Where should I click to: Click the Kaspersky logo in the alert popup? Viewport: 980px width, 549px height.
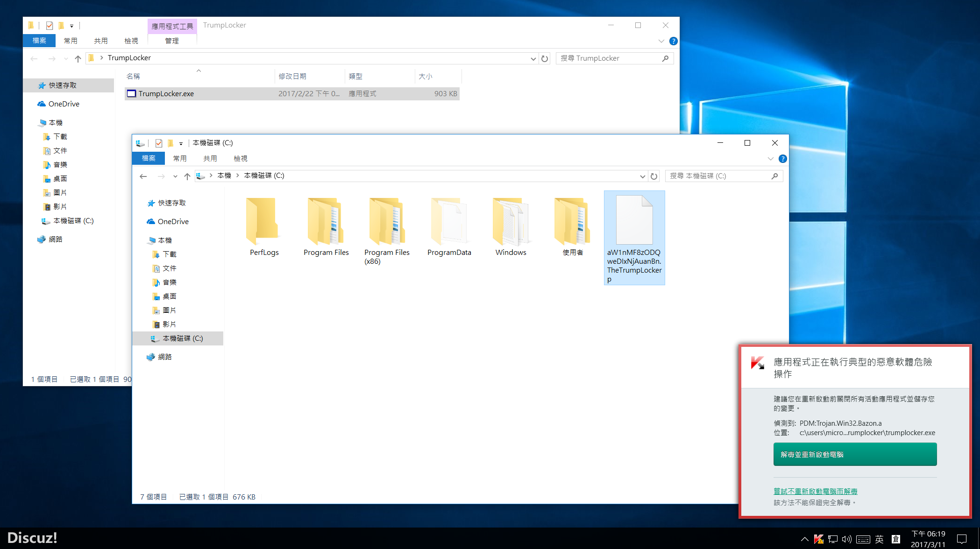(758, 362)
